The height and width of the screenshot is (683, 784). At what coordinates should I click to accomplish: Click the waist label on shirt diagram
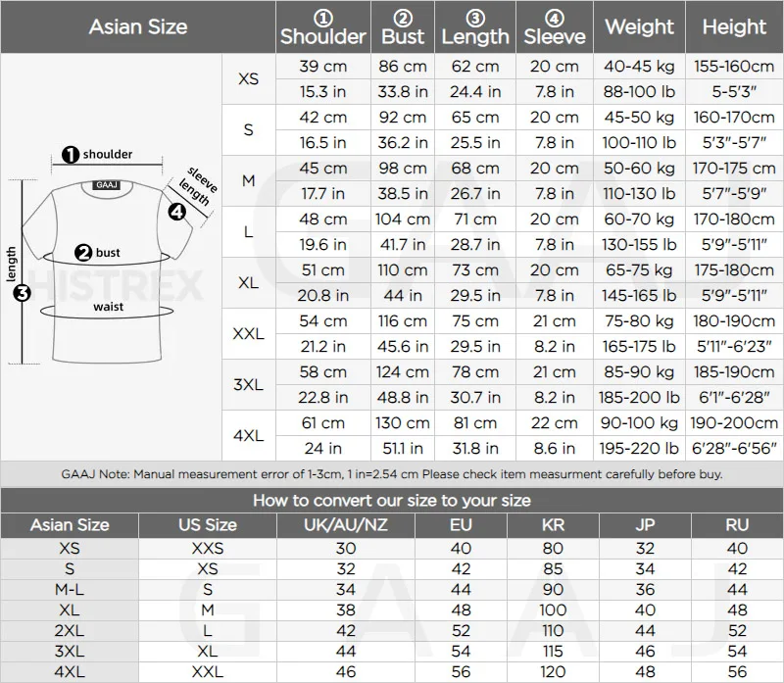click(x=108, y=307)
